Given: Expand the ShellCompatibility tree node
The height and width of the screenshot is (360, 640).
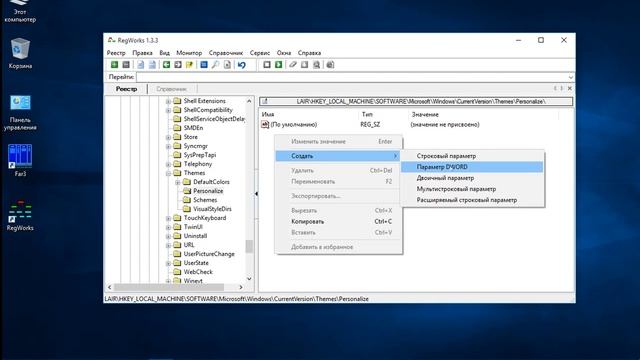Looking at the screenshot, I should click(x=168, y=110).
